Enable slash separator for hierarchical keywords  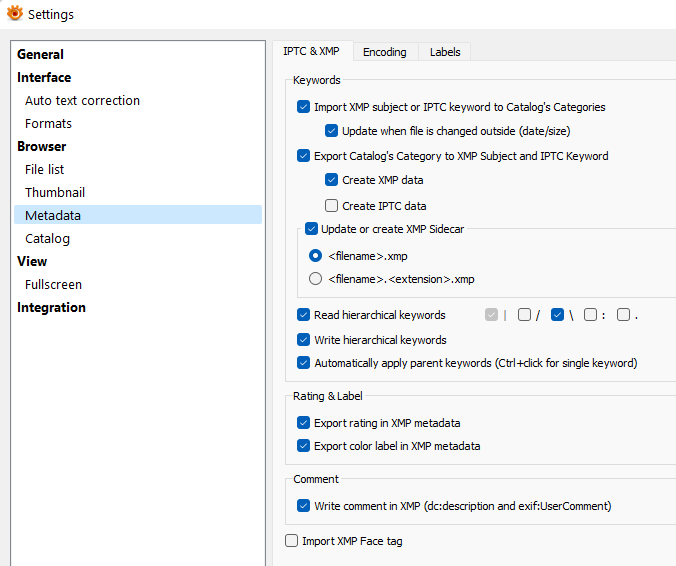point(524,315)
